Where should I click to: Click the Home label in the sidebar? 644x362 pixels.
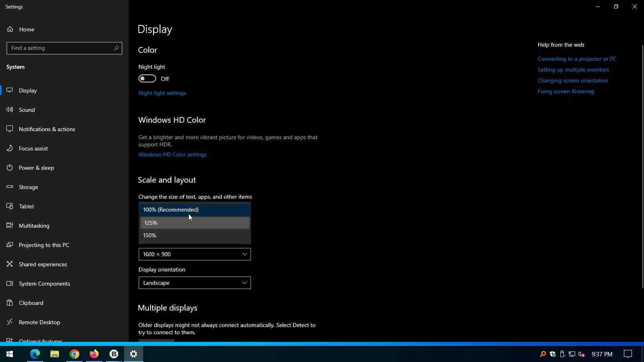[x=27, y=29]
